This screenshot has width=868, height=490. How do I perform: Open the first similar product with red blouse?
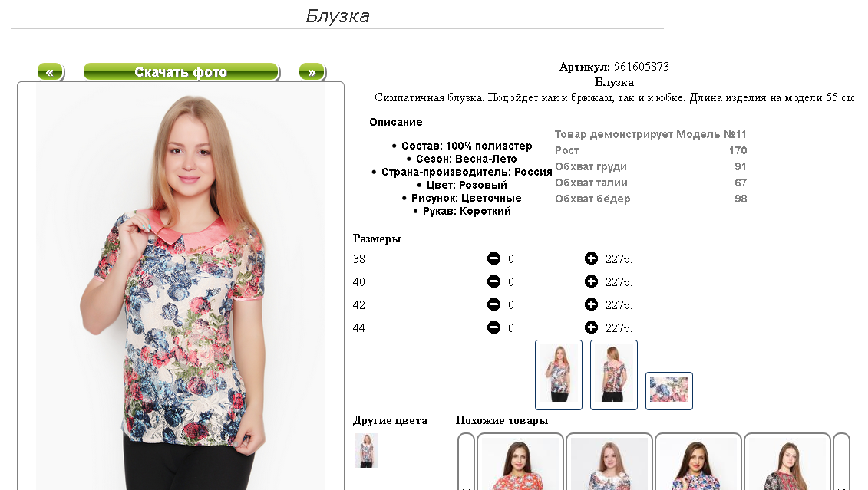pyautogui.click(x=520, y=462)
